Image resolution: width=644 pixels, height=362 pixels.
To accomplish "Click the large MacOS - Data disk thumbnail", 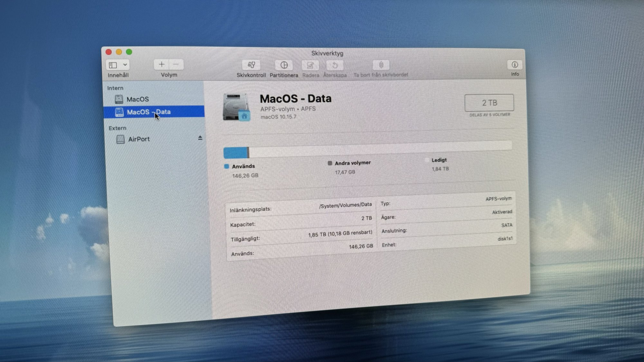I will coord(236,107).
